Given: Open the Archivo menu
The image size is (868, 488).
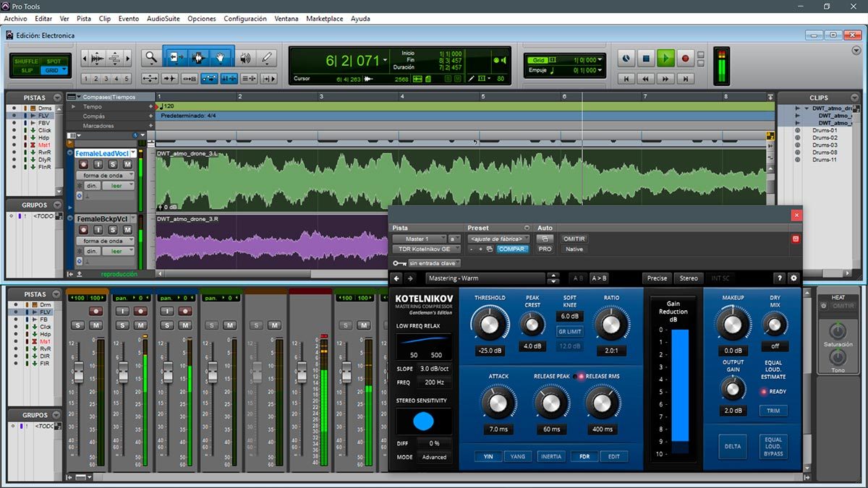Looking at the screenshot, I should (x=15, y=18).
